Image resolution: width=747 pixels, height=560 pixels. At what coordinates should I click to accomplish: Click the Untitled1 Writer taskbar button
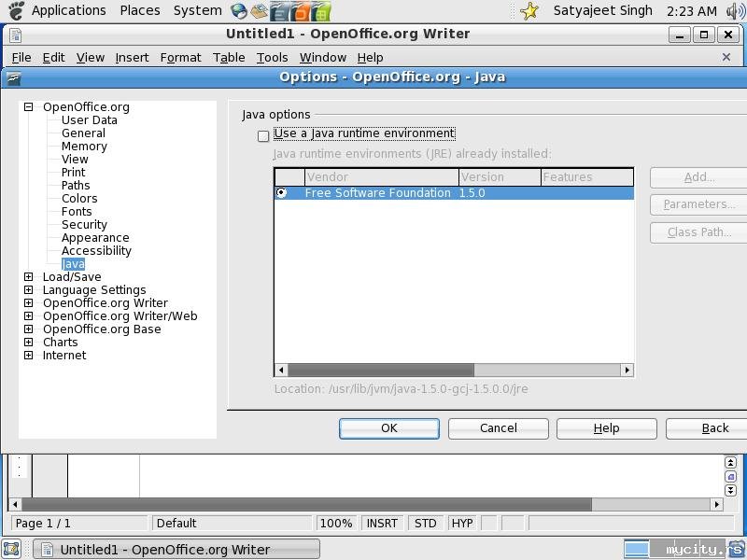[176, 550]
